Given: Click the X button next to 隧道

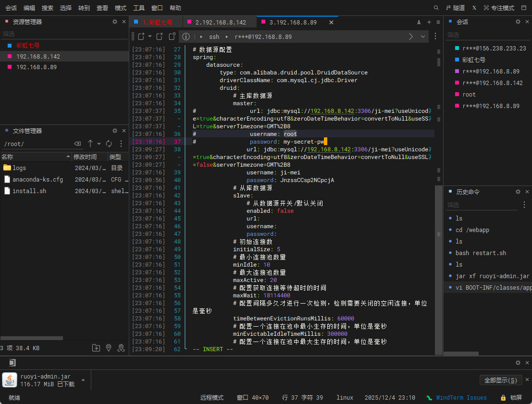Looking at the screenshot, I should (x=474, y=8).
